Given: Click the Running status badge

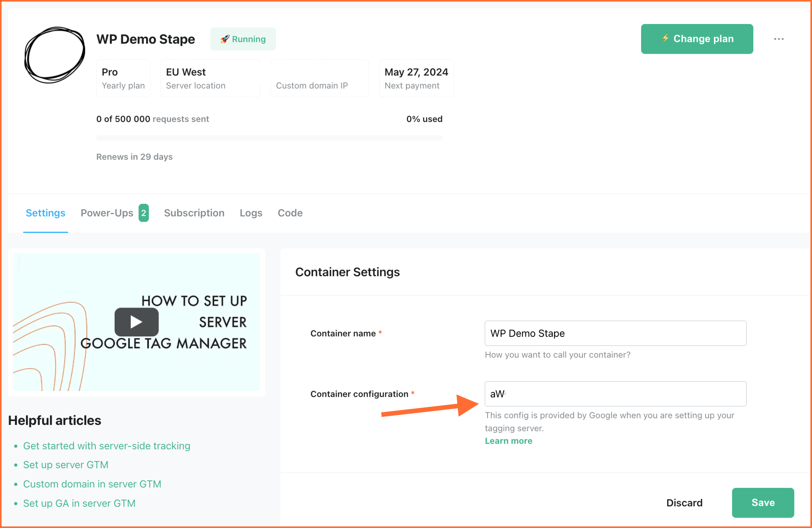Looking at the screenshot, I should [x=243, y=39].
